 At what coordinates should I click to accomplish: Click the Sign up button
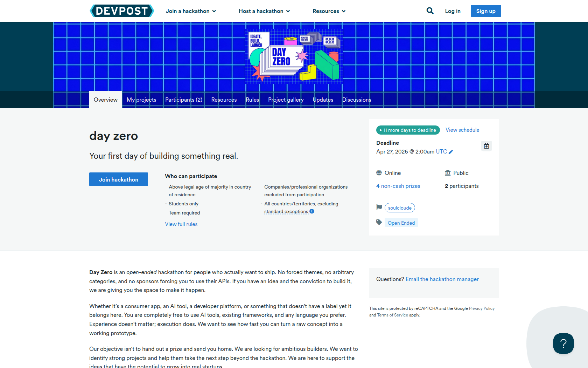pyautogui.click(x=485, y=11)
